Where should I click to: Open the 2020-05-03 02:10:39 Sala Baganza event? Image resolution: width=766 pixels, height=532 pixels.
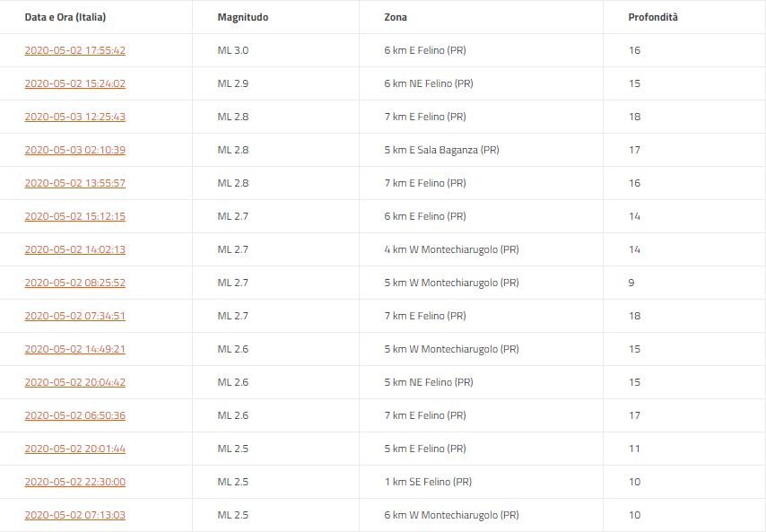coord(74,150)
